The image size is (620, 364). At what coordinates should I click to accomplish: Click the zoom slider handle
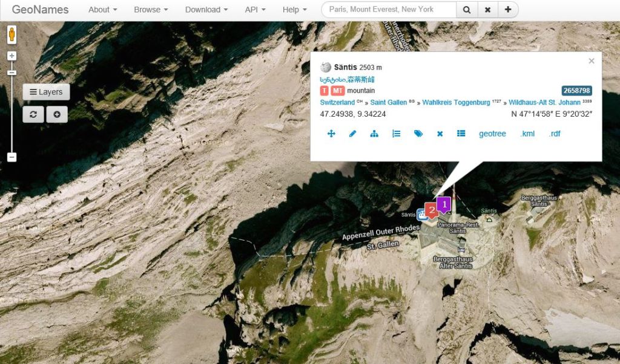click(x=12, y=73)
